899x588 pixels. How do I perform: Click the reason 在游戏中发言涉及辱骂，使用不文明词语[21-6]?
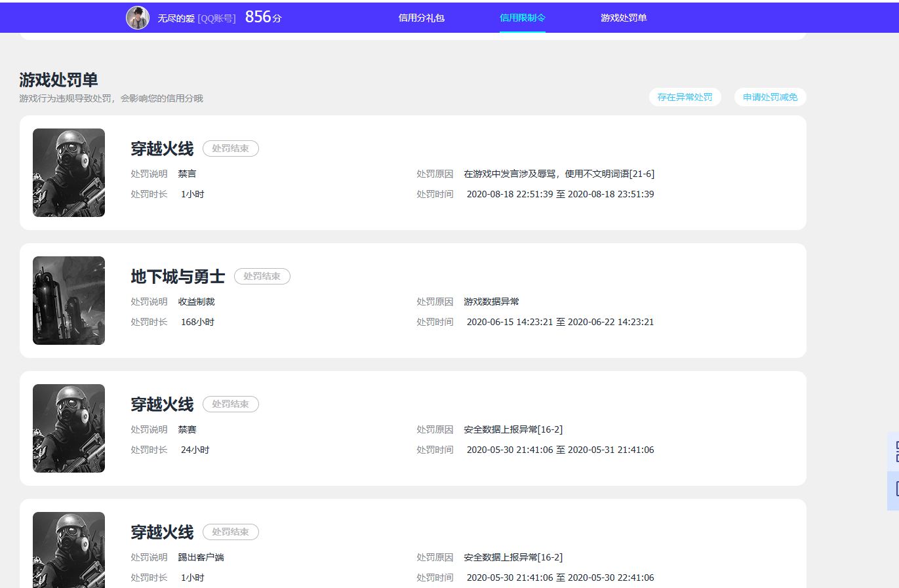point(559,174)
